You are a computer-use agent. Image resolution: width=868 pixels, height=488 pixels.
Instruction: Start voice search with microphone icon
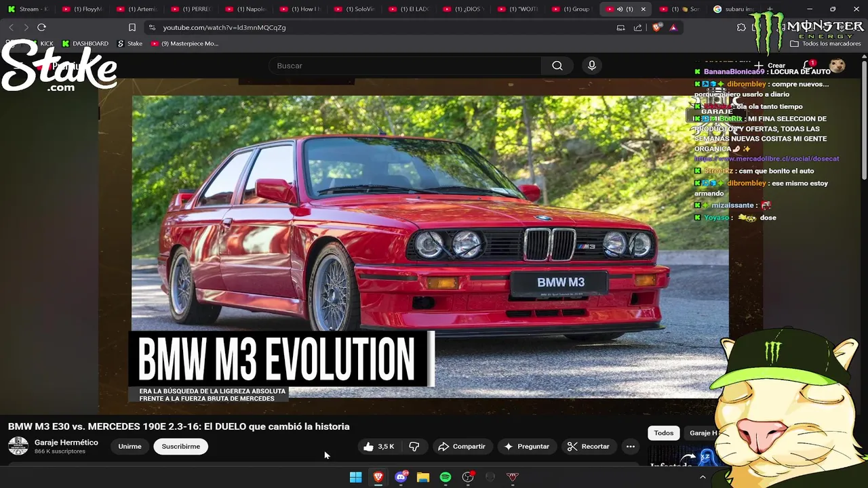tap(592, 66)
